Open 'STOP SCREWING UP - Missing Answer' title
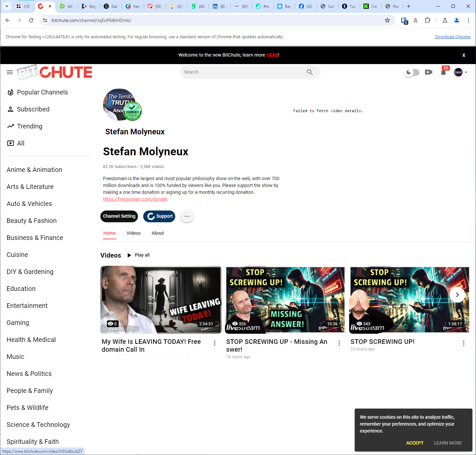This screenshot has height=455, width=476. 277,345
